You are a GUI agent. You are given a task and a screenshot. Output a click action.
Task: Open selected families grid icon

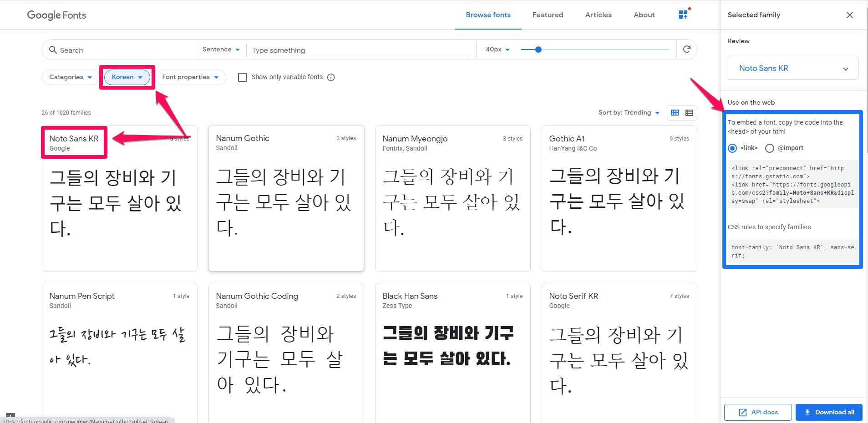(684, 15)
